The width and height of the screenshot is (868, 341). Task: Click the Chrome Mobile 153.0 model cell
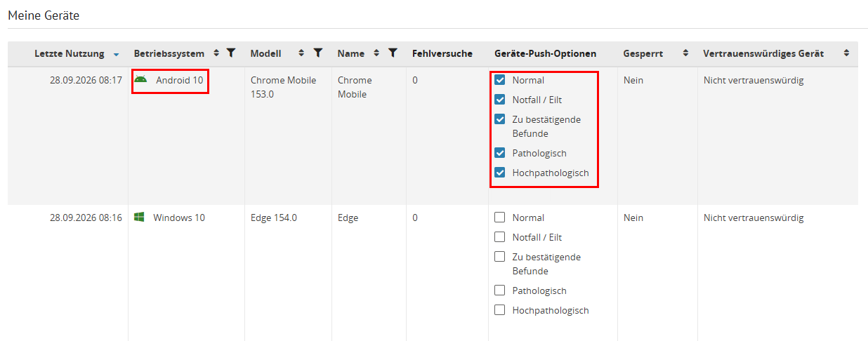click(x=284, y=87)
